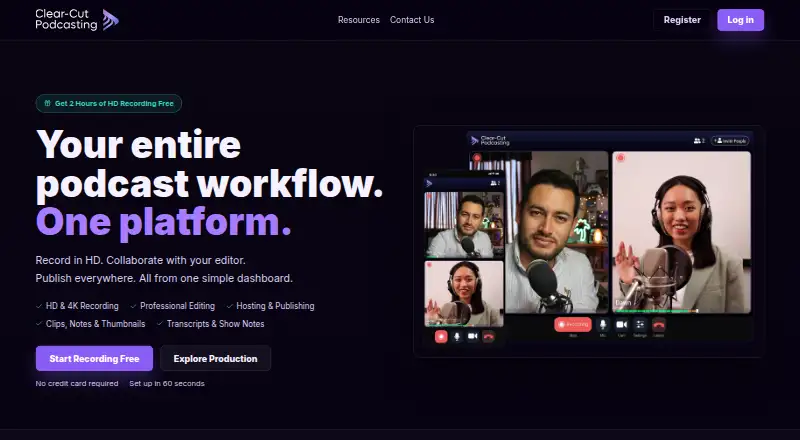Viewport: 800px width, 440px height.
Task: Click the Register button
Action: pyautogui.click(x=682, y=20)
